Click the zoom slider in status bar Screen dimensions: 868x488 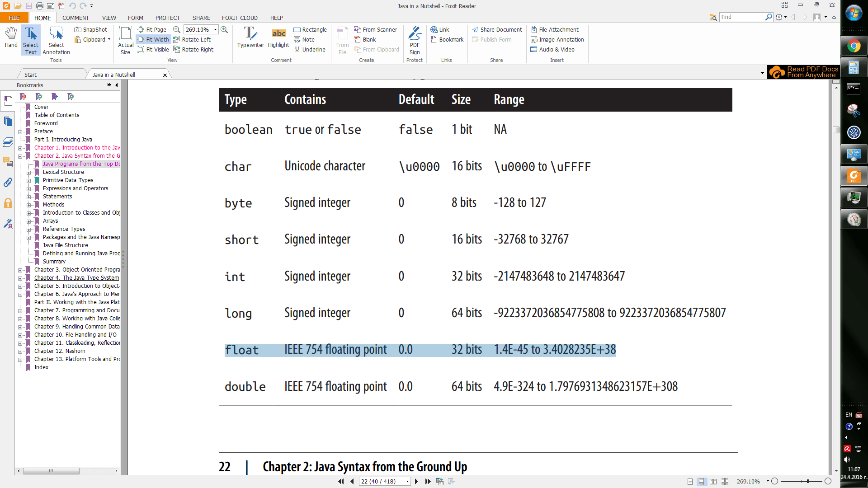pyautogui.click(x=807, y=482)
